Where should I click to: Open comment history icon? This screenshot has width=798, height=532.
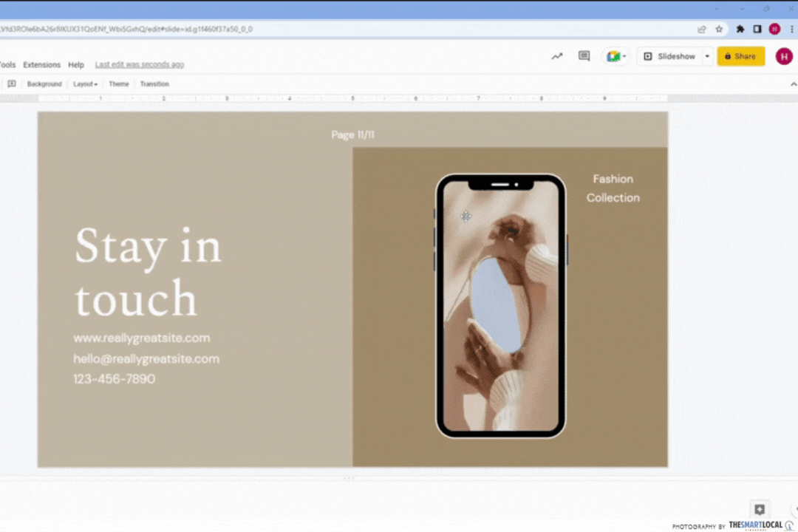click(584, 56)
